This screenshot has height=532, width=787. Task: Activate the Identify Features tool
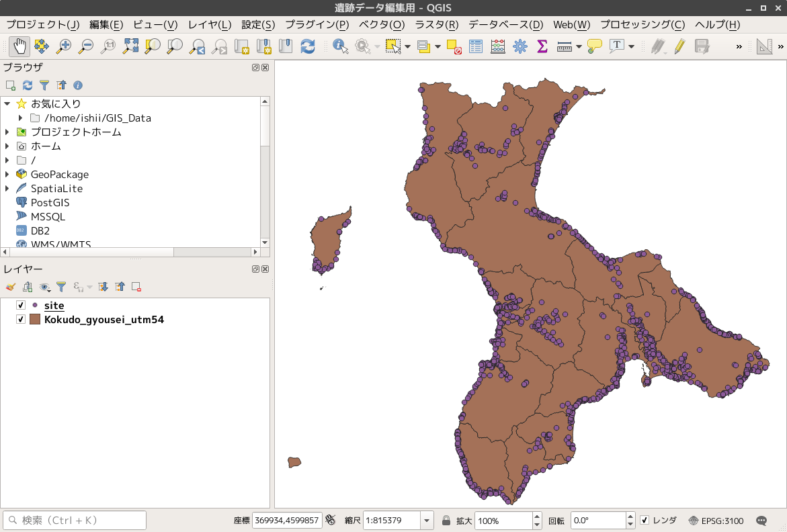pyautogui.click(x=341, y=46)
